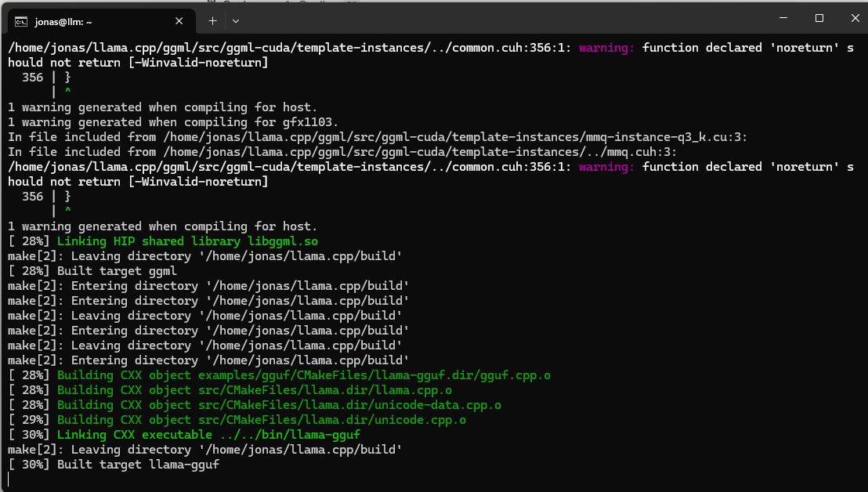This screenshot has height=492, width=868.
Task: Close the terminal window
Action: [855, 18]
